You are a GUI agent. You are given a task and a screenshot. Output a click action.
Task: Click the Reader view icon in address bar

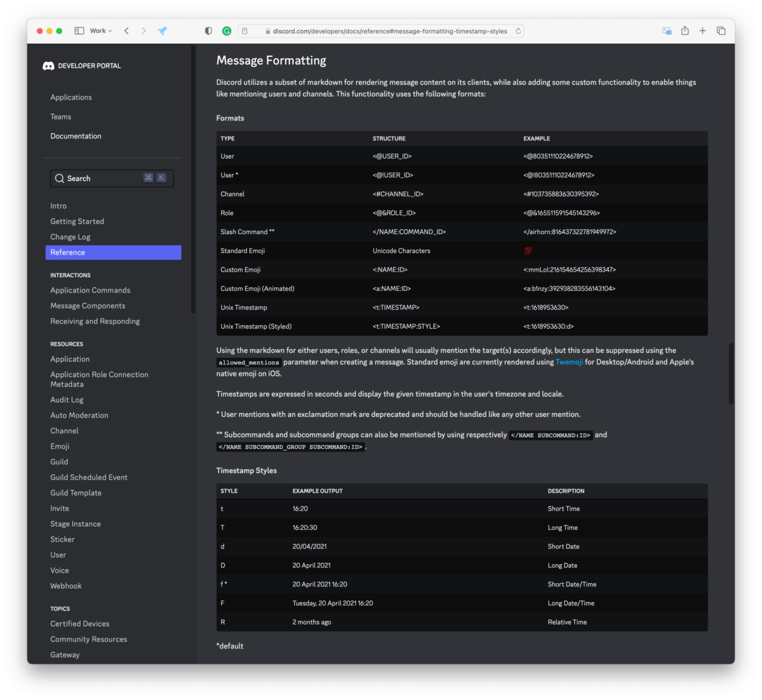tap(244, 30)
